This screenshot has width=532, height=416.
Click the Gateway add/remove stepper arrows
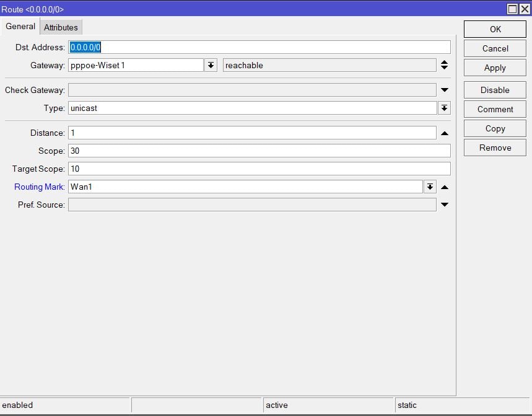point(444,65)
